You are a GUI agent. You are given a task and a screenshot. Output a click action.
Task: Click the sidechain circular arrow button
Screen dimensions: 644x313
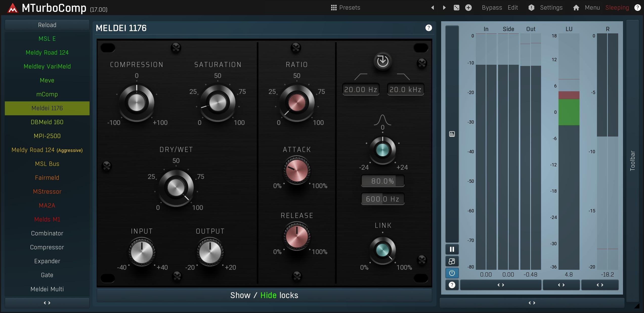click(x=382, y=61)
